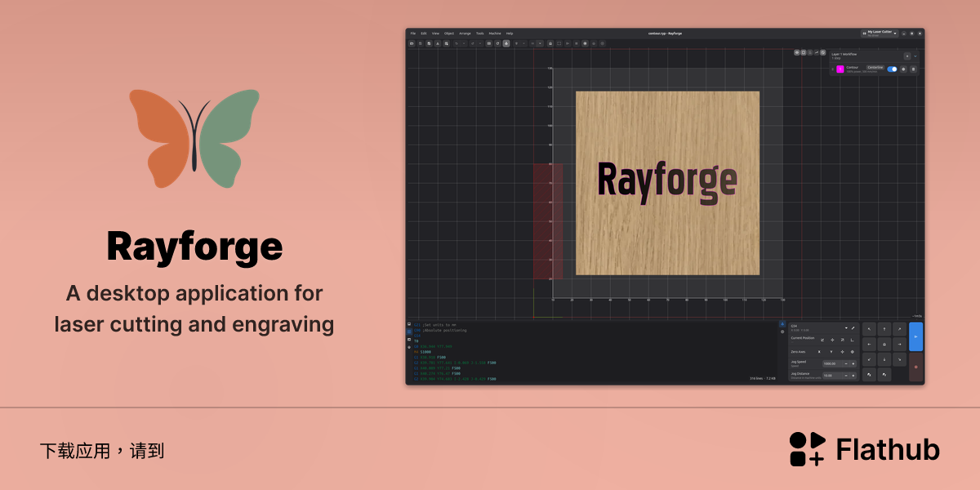Toggle the eye visibility icon above canvas

tap(797, 52)
